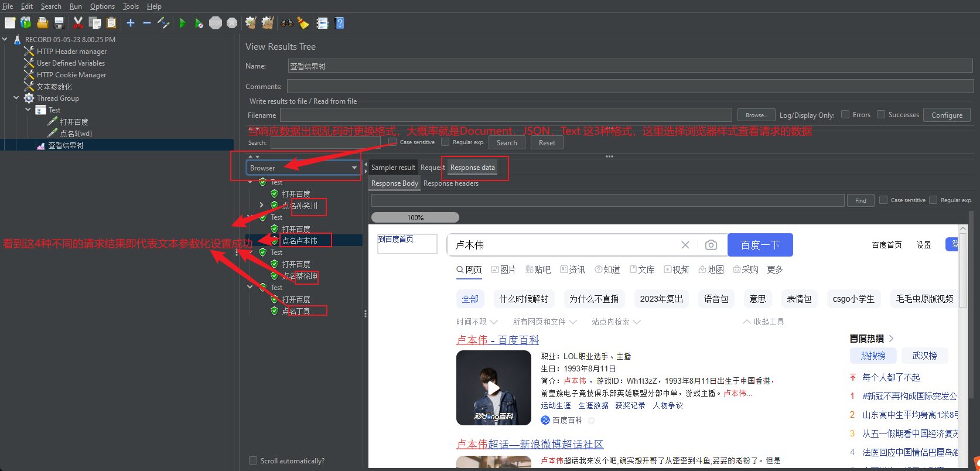Click the green Start test run icon

pyautogui.click(x=183, y=23)
